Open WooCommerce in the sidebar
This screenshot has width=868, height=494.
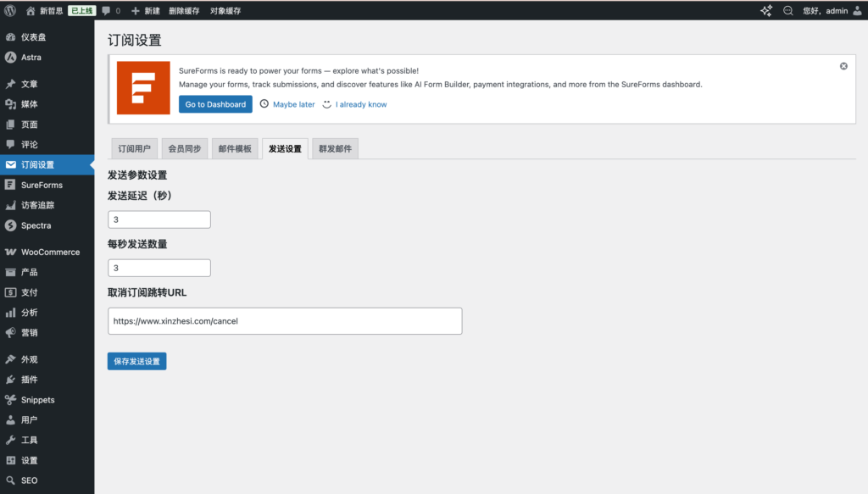point(50,253)
